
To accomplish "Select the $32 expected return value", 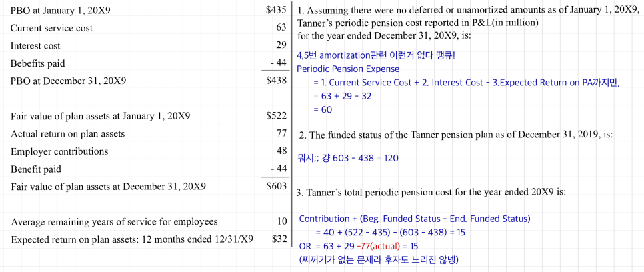I will [279, 239].
